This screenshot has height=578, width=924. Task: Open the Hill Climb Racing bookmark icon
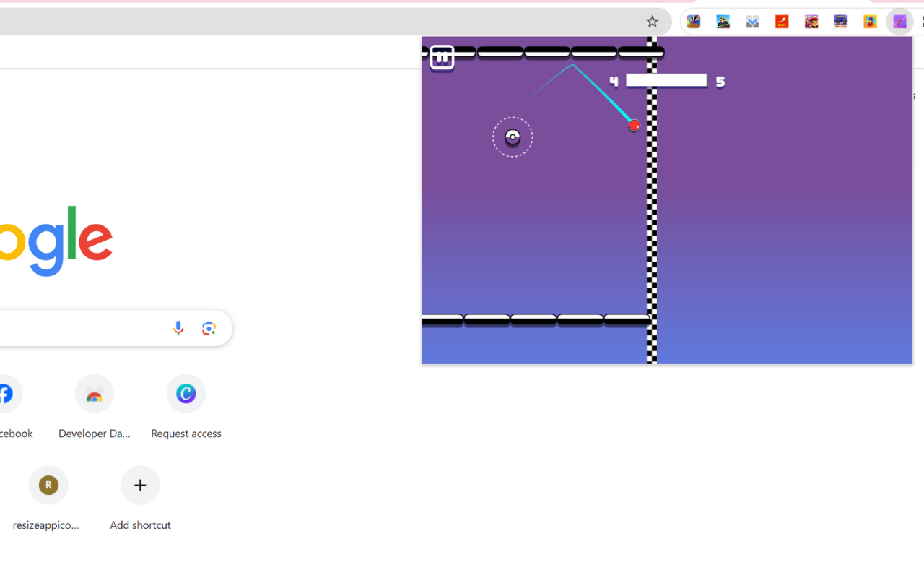(x=723, y=22)
